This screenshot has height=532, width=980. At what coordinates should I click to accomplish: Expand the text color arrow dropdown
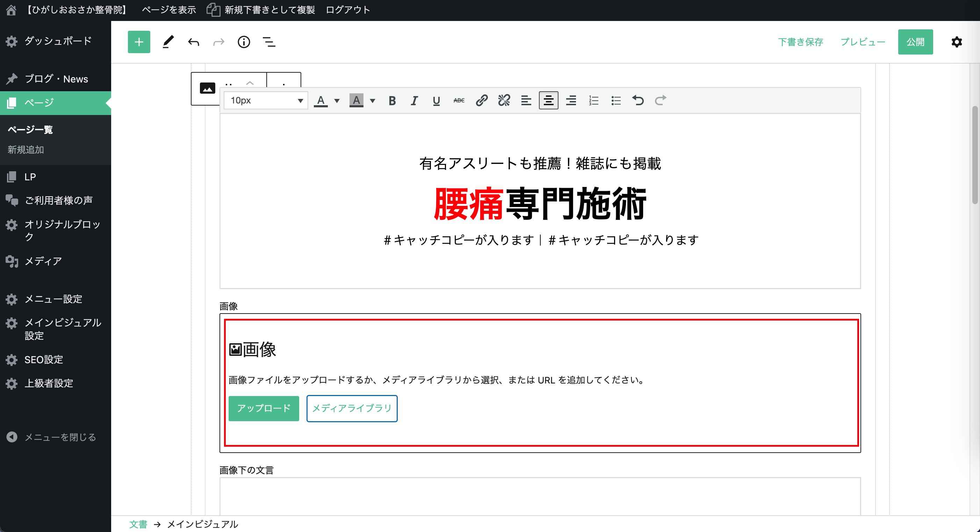[x=337, y=100]
